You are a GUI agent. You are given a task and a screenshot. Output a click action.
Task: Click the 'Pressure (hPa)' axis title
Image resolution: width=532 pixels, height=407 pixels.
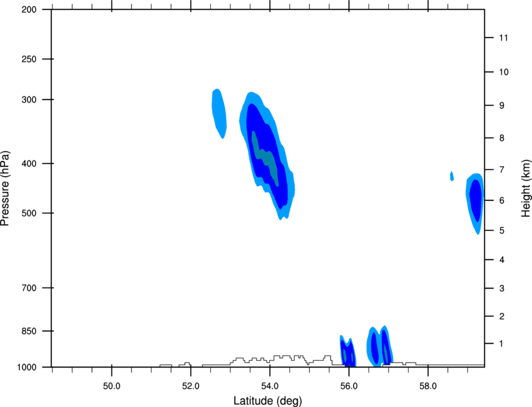[5, 188]
